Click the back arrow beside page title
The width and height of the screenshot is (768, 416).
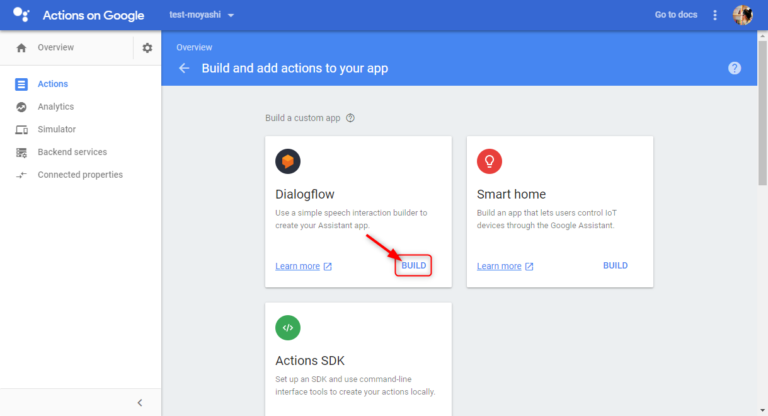tap(183, 68)
